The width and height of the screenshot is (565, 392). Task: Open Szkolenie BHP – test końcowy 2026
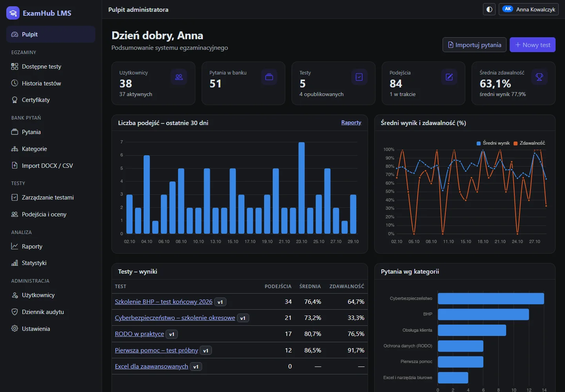point(164,301)
